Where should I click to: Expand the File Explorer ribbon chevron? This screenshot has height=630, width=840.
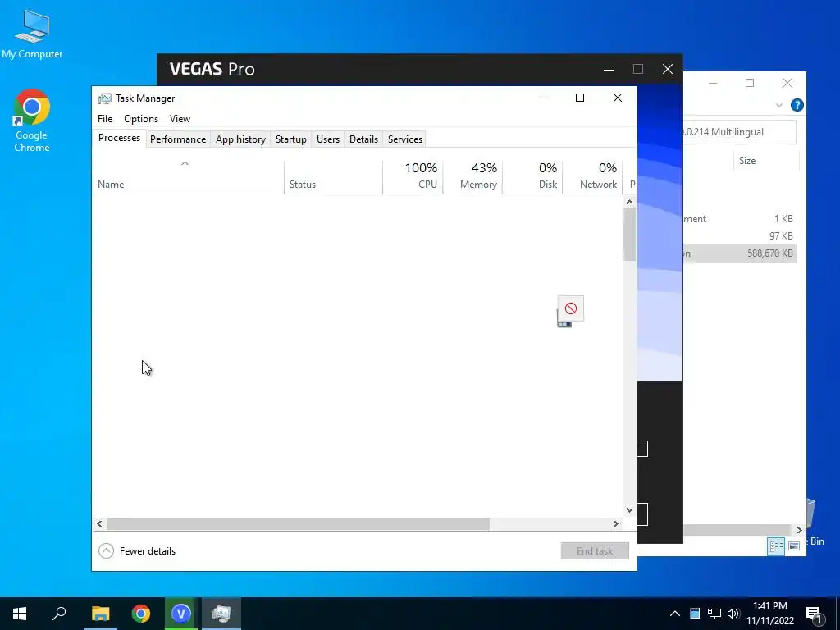coord(779,105)
